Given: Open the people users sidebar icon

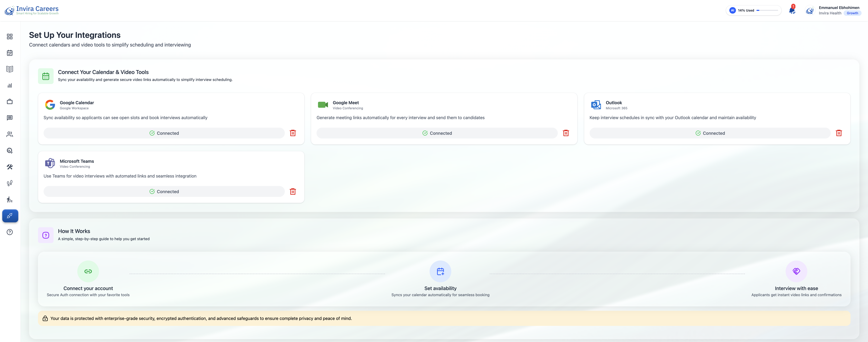Looking at the screenshot, I should coord(10,134).
